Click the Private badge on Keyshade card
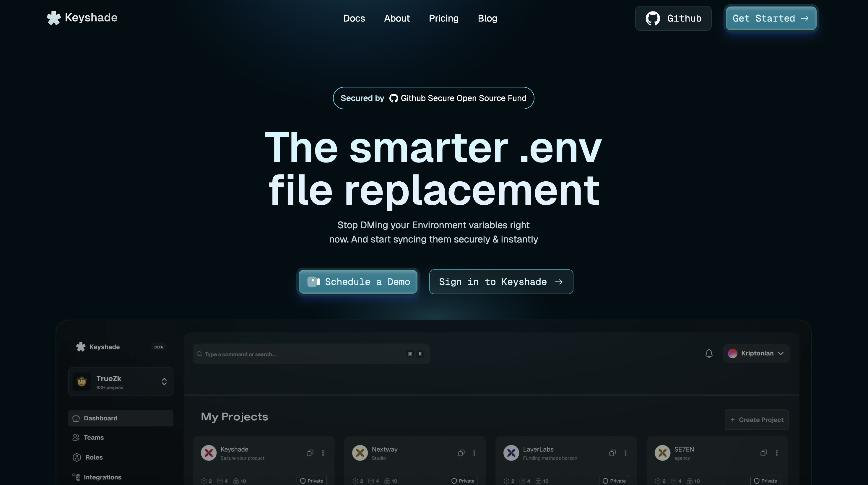The height and width of the screenshot is (485, 868). pos(311,481)
